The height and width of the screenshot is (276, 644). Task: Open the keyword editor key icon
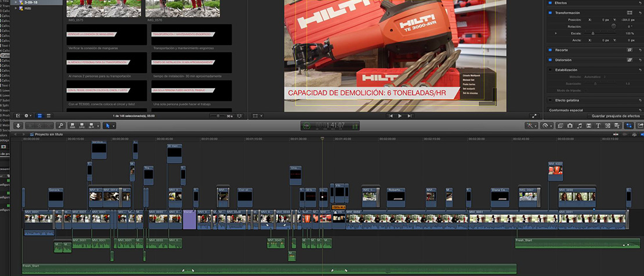coord(60,126)
